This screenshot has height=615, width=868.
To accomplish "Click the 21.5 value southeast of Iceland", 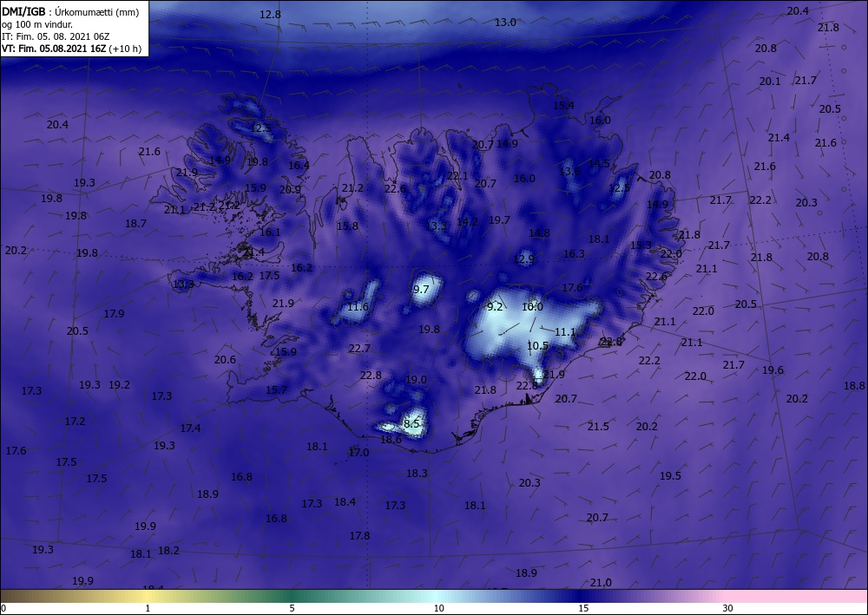I will click(598, 426).
